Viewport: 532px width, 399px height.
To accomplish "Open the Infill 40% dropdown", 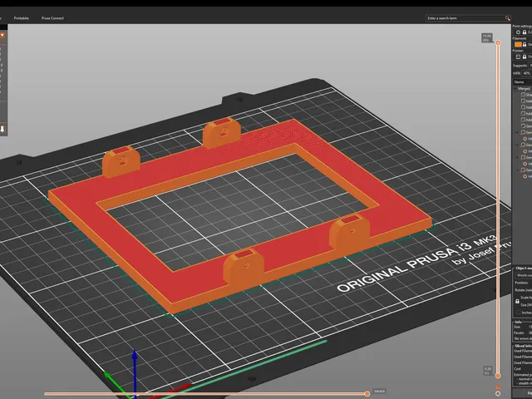I will pyautogui.click(x=527, y=73).
